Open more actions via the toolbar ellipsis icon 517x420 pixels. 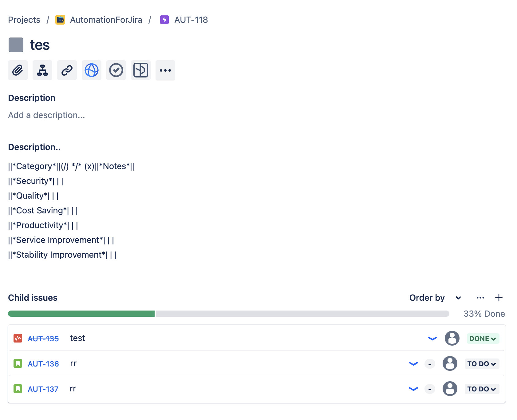(x=165, y=70)
